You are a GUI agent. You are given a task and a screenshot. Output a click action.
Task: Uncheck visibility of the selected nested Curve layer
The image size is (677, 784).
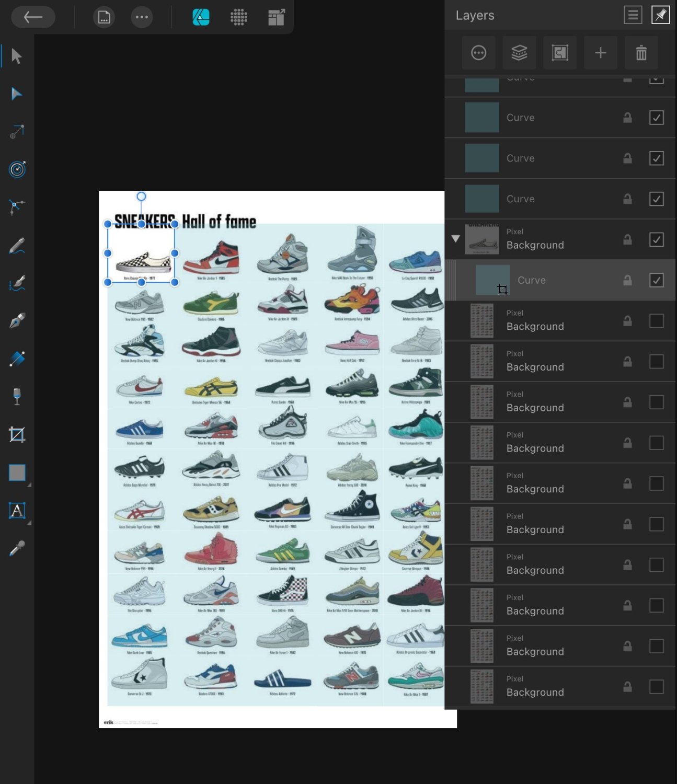point(656,280)
